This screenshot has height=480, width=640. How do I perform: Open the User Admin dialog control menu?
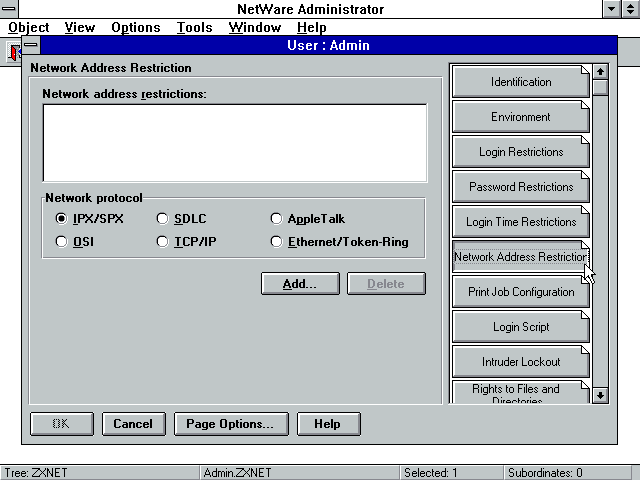tap(31, 45)
